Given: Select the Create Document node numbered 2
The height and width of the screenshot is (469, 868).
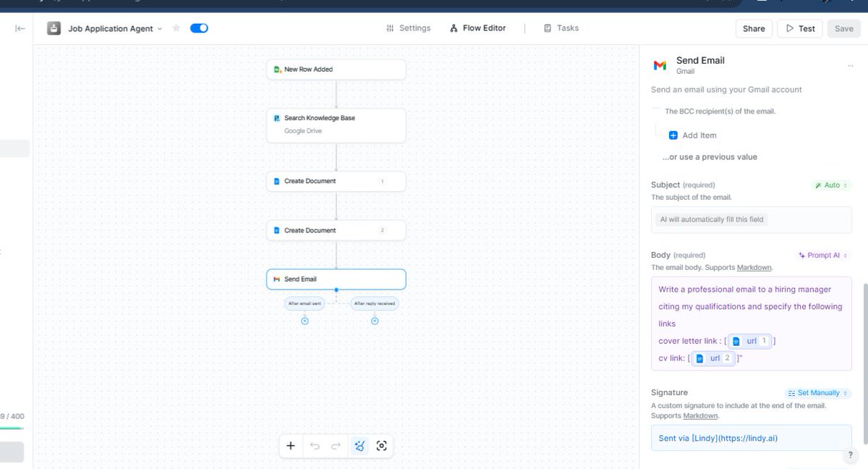Looking at the screenshot, I should click(x=336, y=230).
